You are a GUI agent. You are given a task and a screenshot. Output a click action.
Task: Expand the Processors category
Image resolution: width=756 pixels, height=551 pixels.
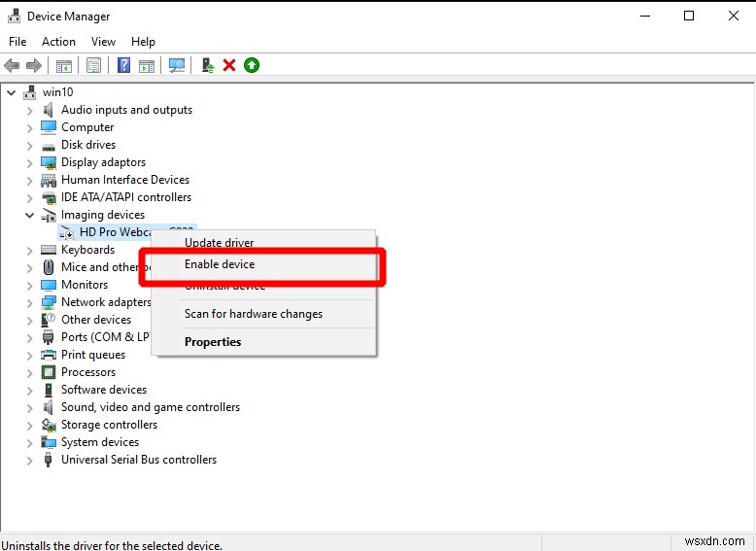point(29,373)
